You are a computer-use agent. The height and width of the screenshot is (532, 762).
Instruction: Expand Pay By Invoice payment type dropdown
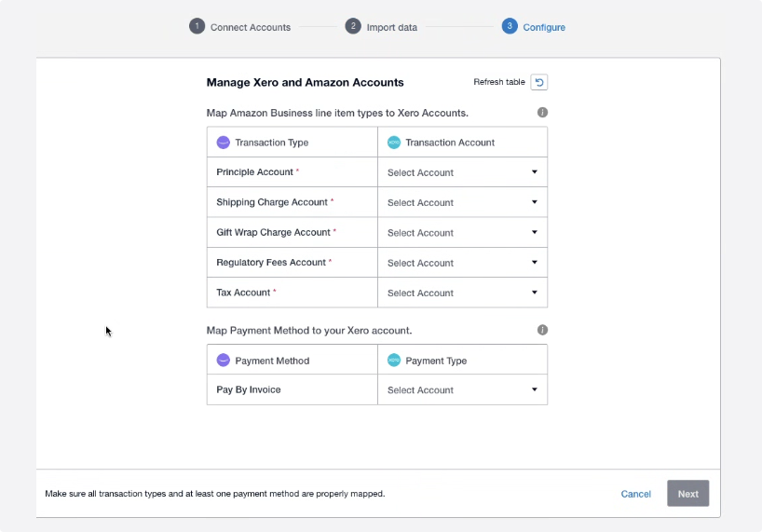[462, 390]
